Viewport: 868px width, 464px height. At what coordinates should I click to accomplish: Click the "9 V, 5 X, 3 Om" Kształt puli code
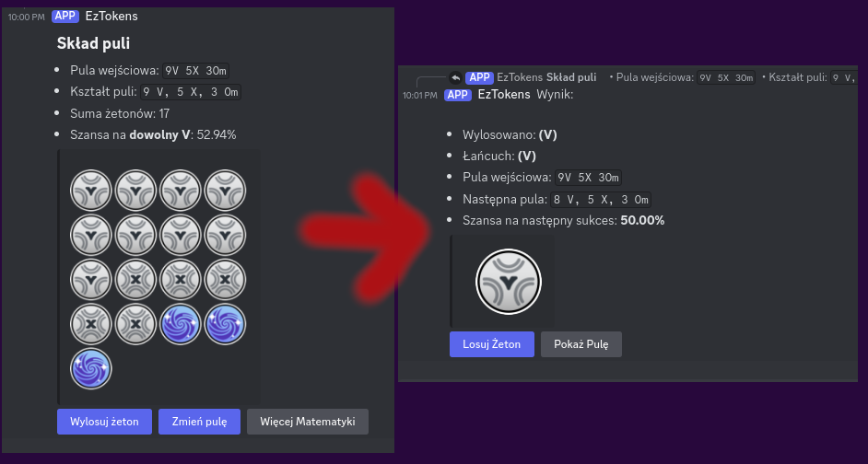coord(191,91)
